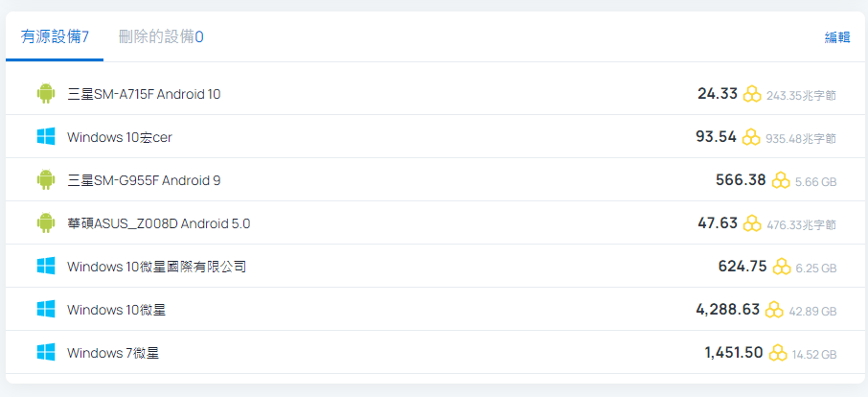Image resolution: width=868 pixels, height=397 pixels.
Task: Select the Windows 10宏cer device name
Action: pyautogui.click(x=120, y=137)
